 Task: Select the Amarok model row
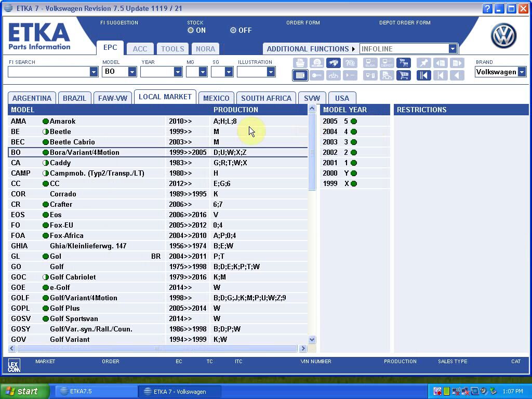point(158,121)
